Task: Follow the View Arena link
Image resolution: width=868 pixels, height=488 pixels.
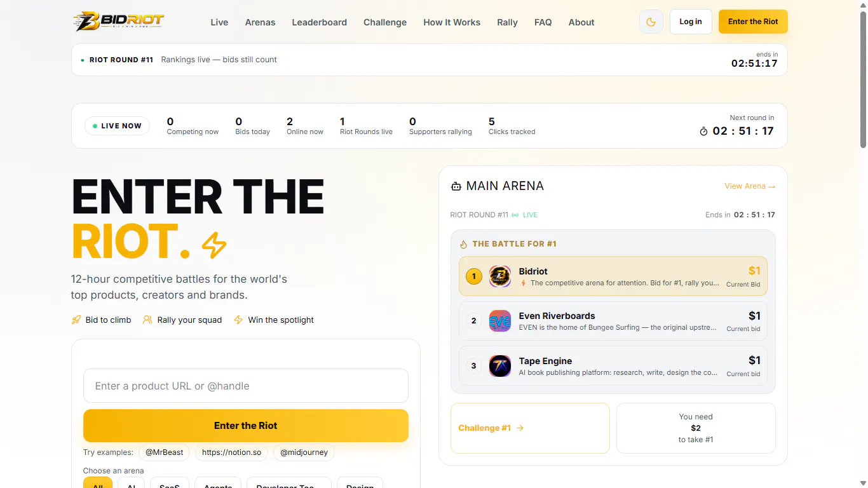Action: [x=750, y=186]
